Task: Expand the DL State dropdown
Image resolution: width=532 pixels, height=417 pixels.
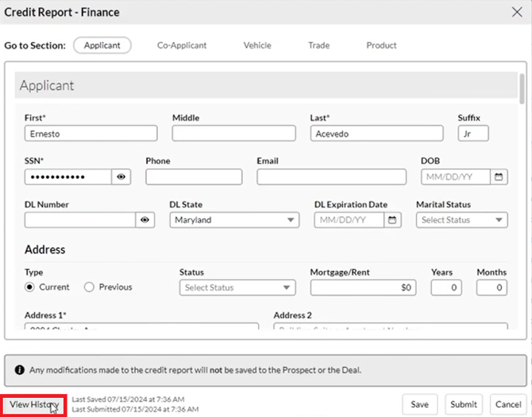Action: 234,220
